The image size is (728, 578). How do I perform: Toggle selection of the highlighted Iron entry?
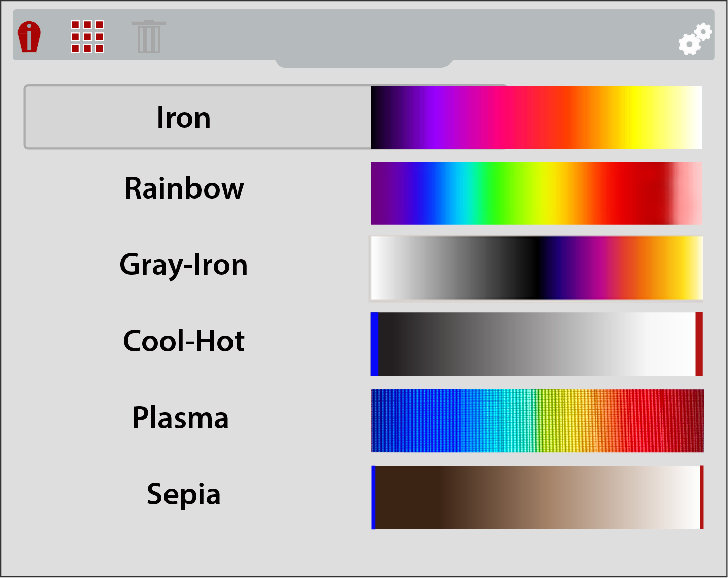pos(184,117)
